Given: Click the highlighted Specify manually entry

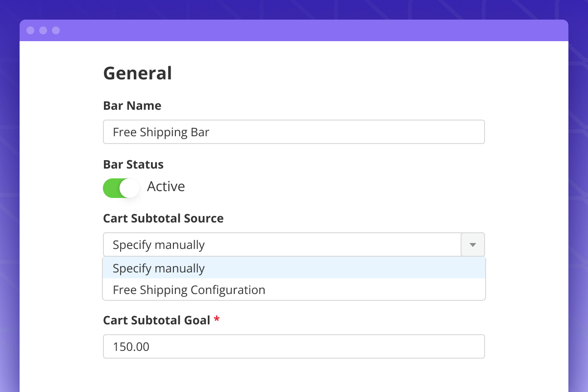Looking at the screenshot, I should [x=158, y=268].
